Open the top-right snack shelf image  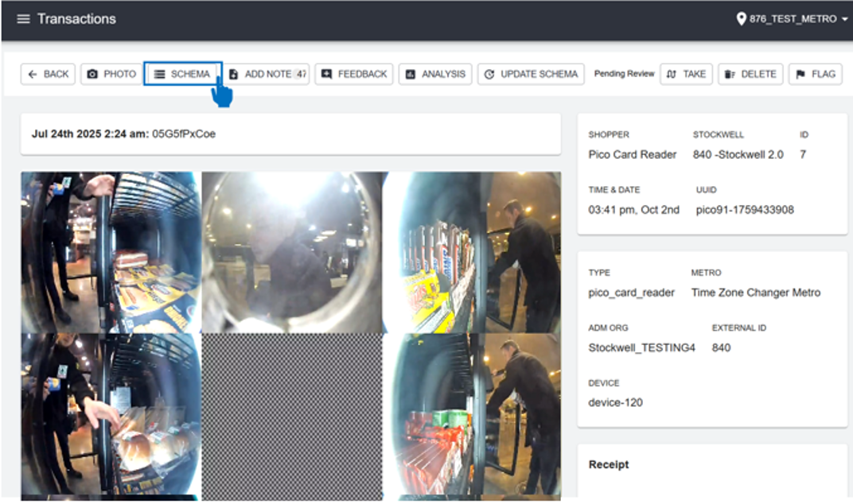pos(471,252)
